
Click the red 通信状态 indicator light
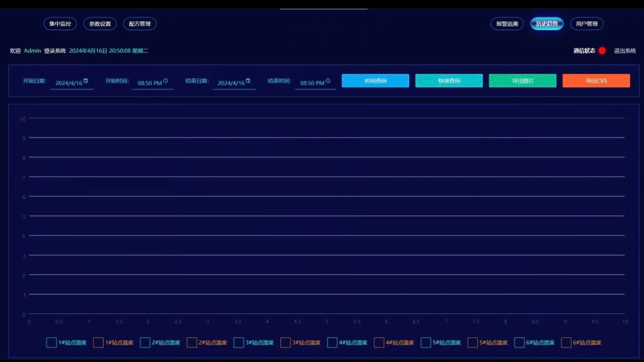pyautogui.click(x=602, y=51)
